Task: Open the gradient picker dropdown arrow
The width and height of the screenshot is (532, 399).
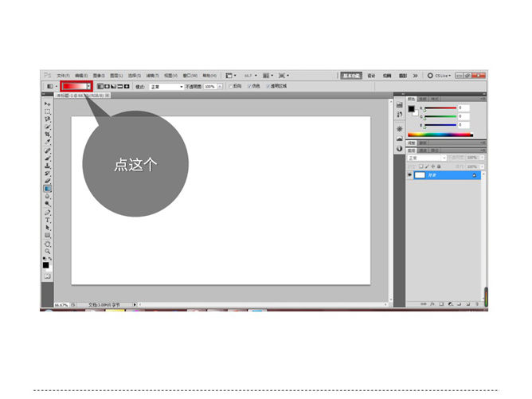Action: pos(88,86)
